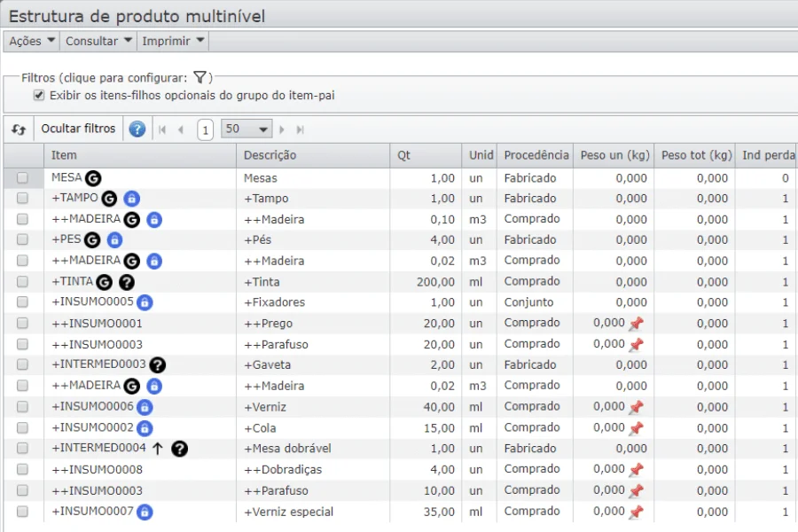
Task: Click the Ocultar filtros button
Action: [x=78, y=129]
